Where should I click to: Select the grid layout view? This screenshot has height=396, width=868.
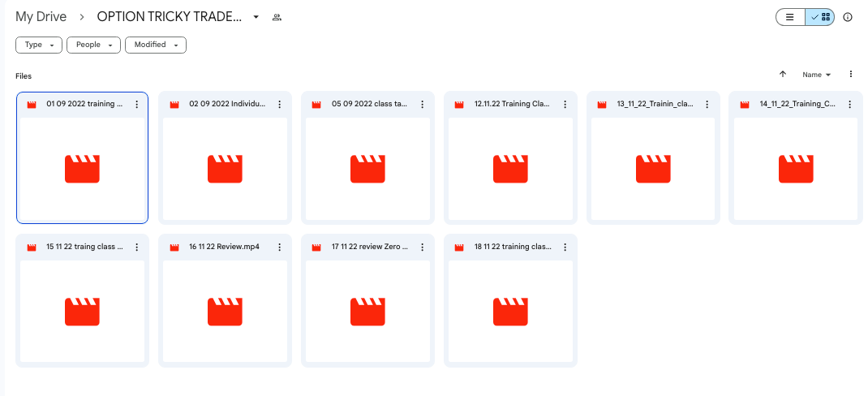click(820, 17)
